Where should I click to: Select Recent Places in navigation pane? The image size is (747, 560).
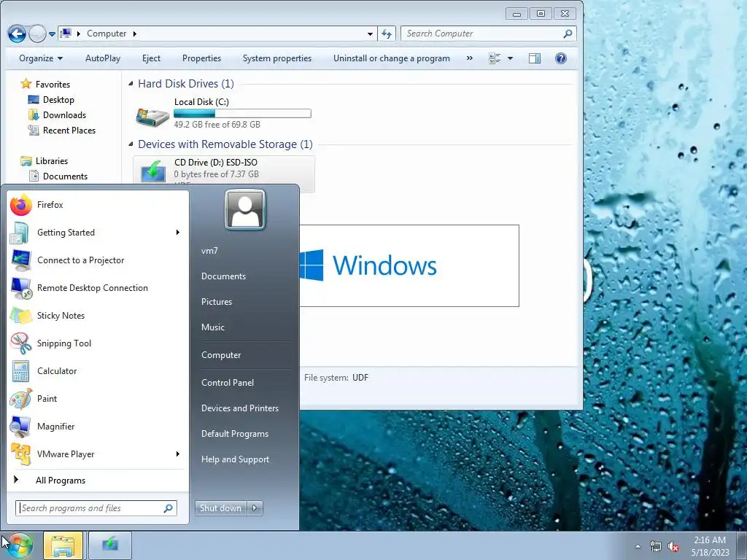pos(69,131)
